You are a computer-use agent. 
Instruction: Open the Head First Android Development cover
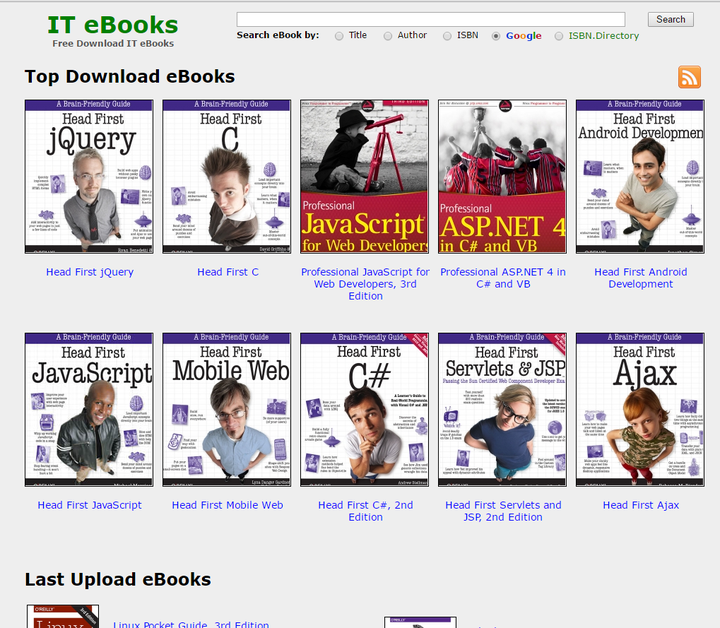pos(640,176)
